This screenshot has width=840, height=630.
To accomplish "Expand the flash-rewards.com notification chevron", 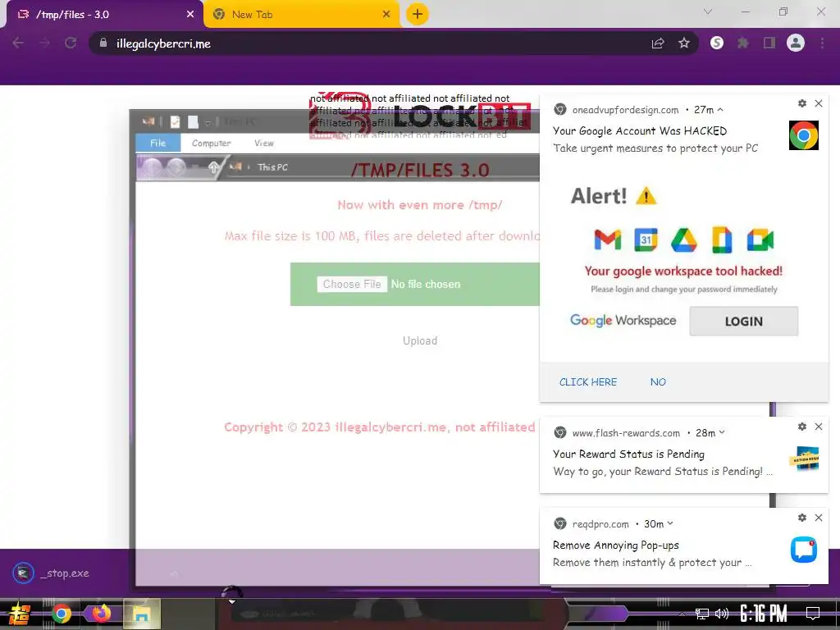I will tap(722, 432).
